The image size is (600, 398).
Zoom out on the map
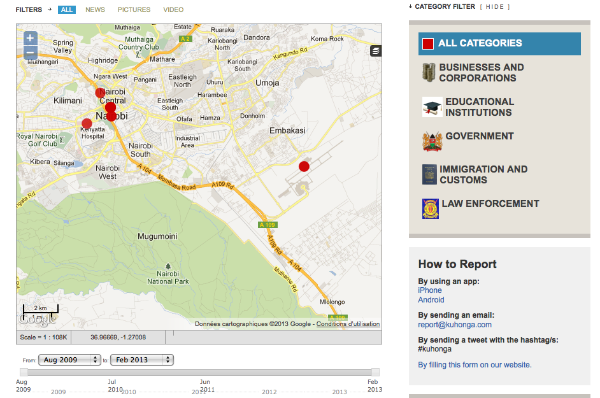30,52
